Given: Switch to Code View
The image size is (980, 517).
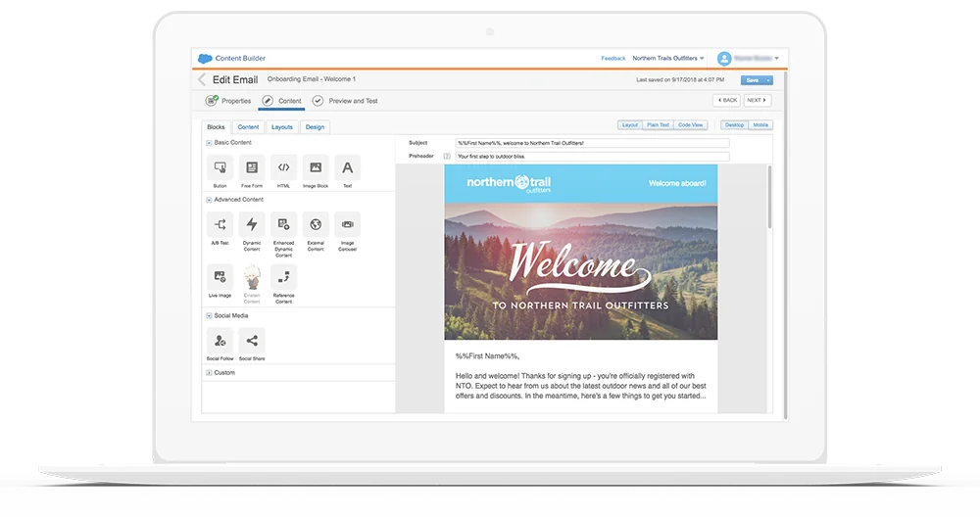Looking at the screenshot, I should pos(691,125).
